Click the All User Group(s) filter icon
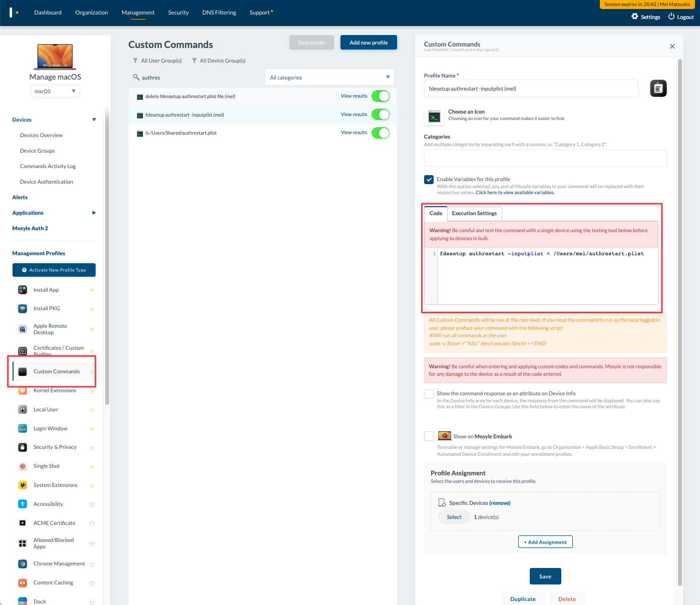Viewport: 700px width, 605px height. click(135, 61)
